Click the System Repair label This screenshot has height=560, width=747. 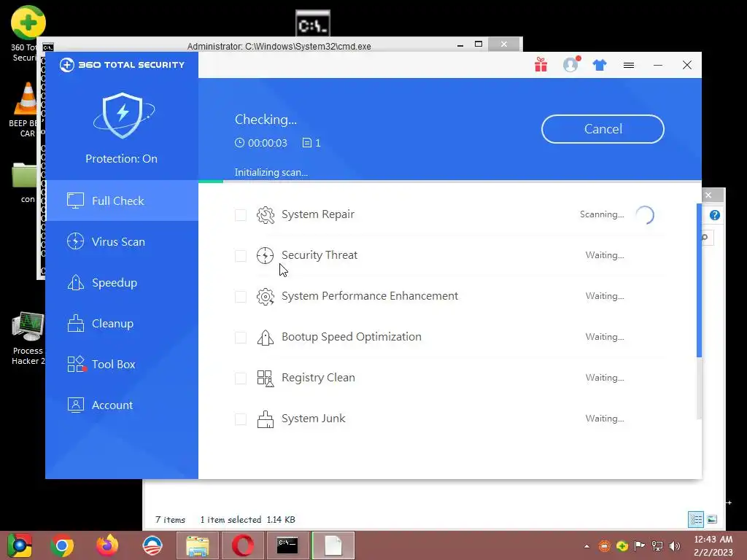318,214
